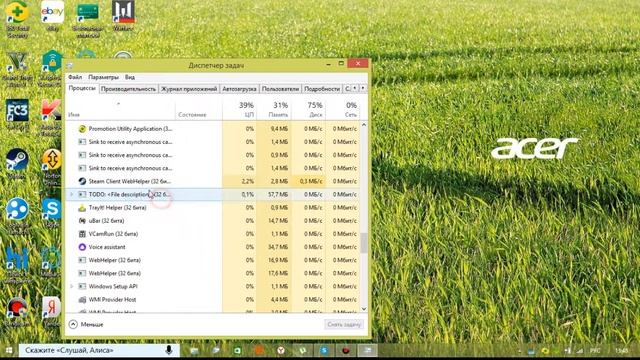Screen dimensions: 640x360
Task: Click the purple Voice assistant process icon
Action: tap(82, 247)
